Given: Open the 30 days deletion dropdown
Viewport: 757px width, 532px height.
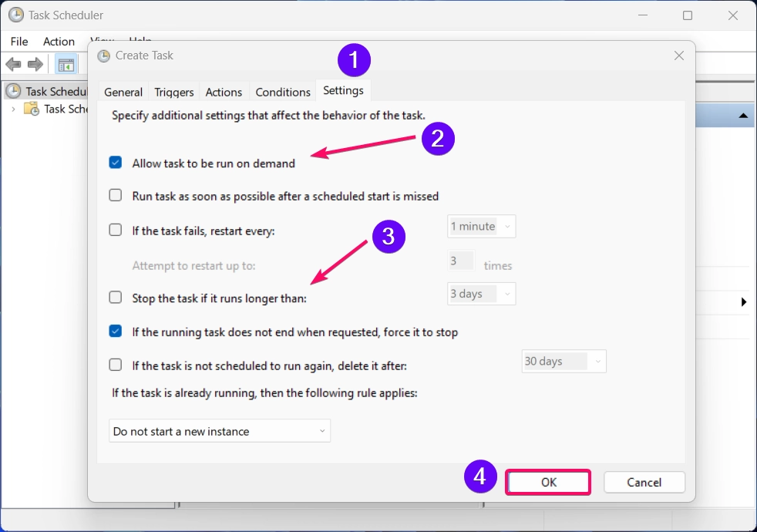Looking at the screenshot, I should pyautogui.click(x=564, y=362).
